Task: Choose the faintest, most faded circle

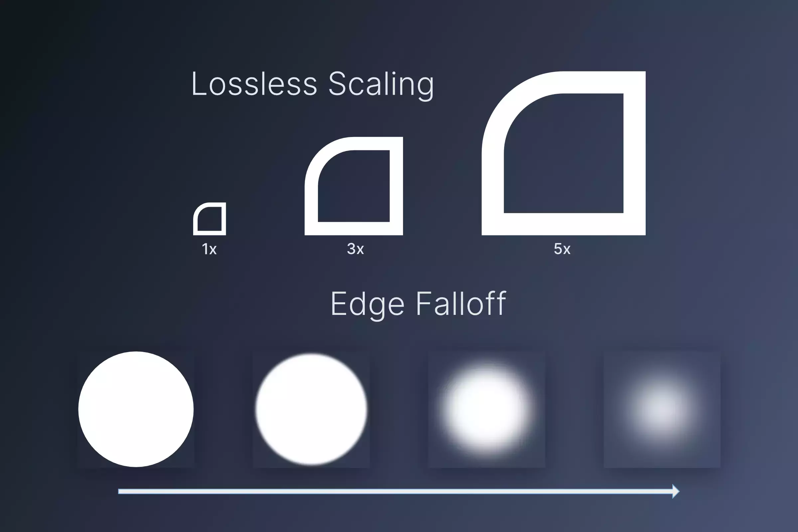Action: [662, 410]
